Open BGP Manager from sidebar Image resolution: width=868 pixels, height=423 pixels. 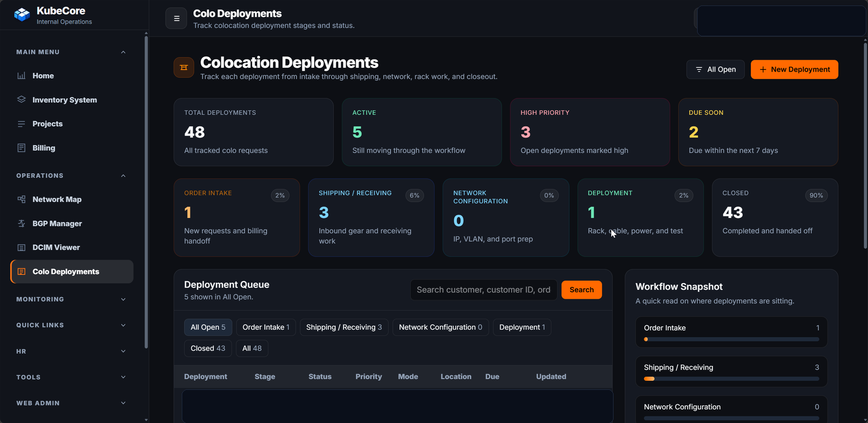(72, 223)
